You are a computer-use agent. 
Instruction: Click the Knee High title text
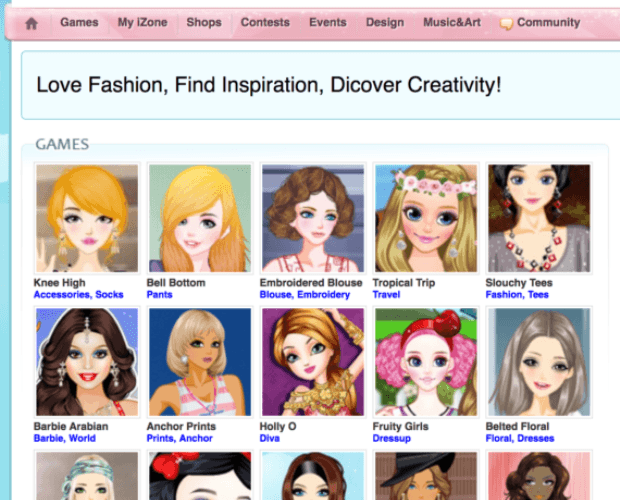click(x=59, y=283)
